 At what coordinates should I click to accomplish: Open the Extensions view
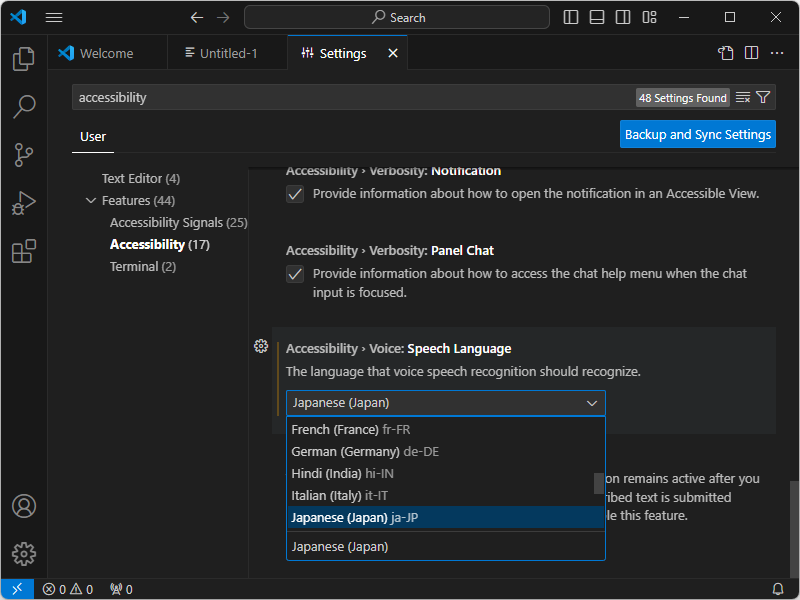24,252
